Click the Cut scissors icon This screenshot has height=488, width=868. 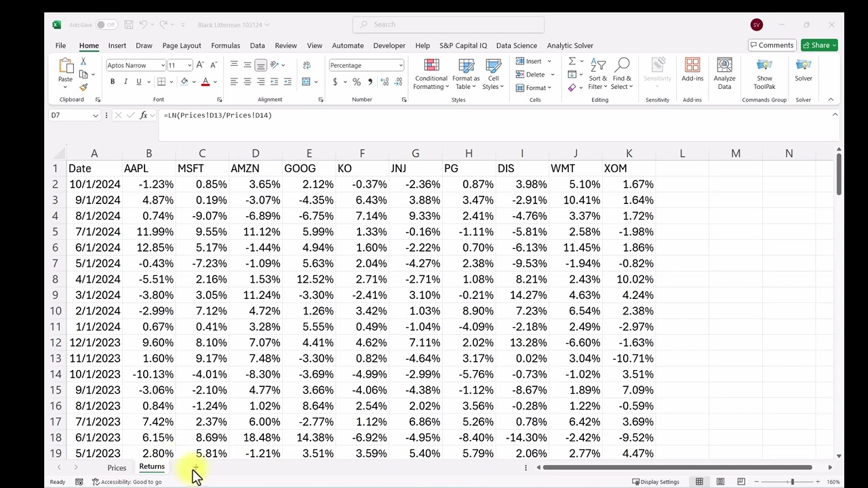(x=83, y=62)
